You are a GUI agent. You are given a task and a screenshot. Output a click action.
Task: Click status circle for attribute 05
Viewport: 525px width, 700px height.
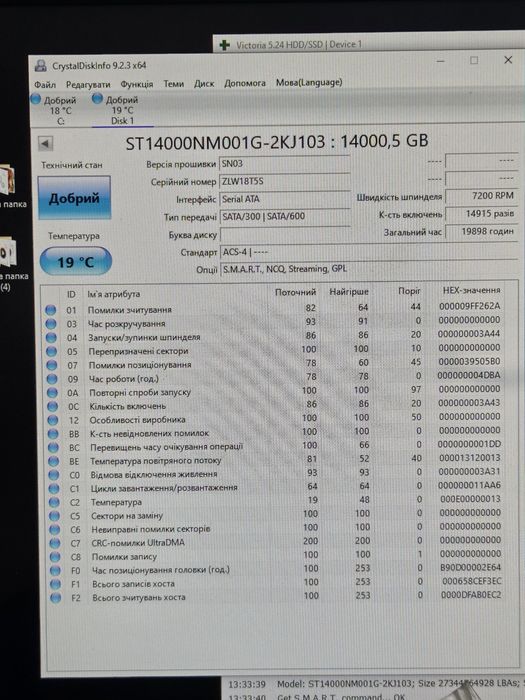pos(52,351)
